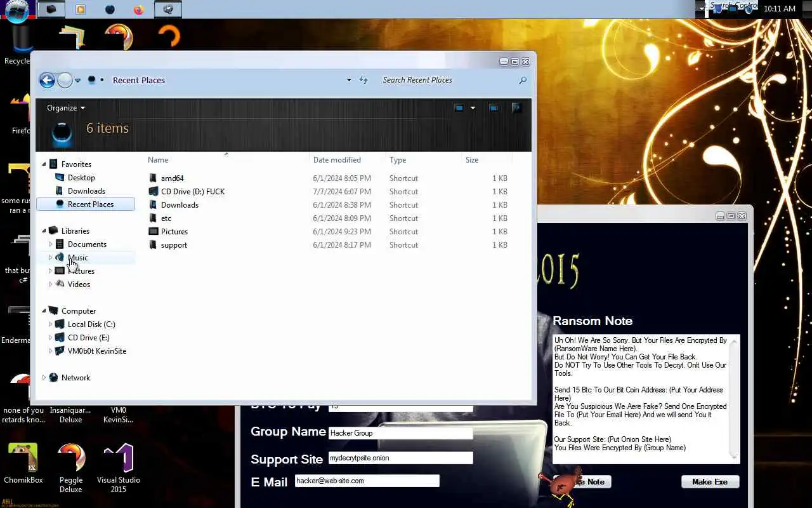Image resolution: width=812 pixels, height=508 pixels.
Task: Click the Explorer Forward arrow button
Action: [x=65, y=80]
